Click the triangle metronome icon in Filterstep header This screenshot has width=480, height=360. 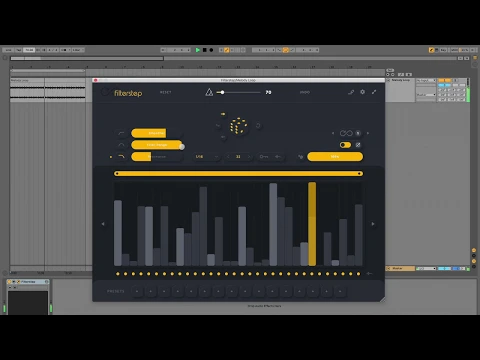[209, 92]
